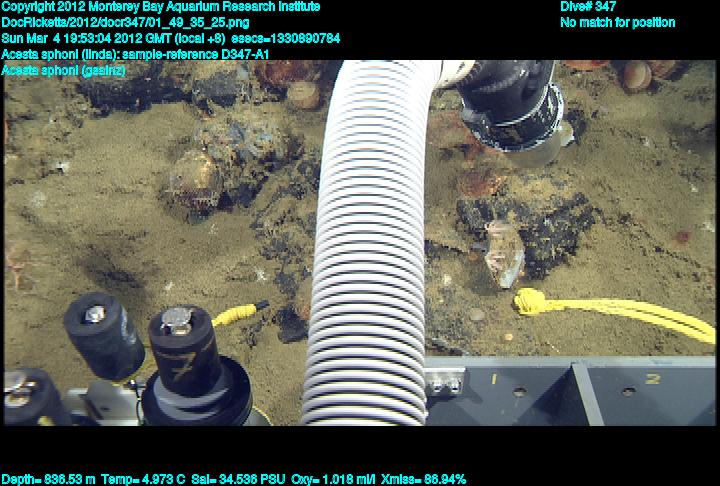The width and height of the screenshot is (720, 486).
Task: Select the Xmiss percentage reading
Action: pyautogui.click(x=425, y=479)
